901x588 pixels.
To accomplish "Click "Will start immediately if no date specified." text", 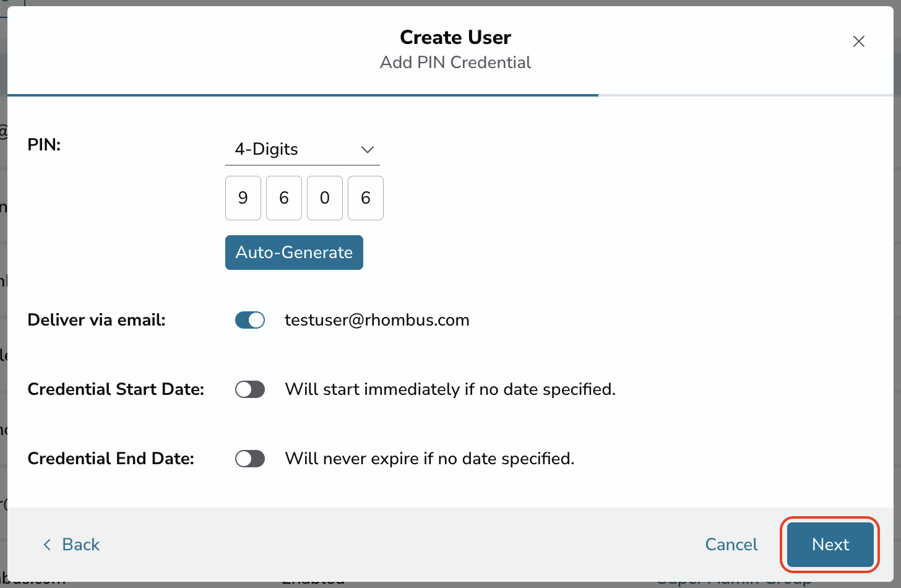I will [x=450, y=389].
